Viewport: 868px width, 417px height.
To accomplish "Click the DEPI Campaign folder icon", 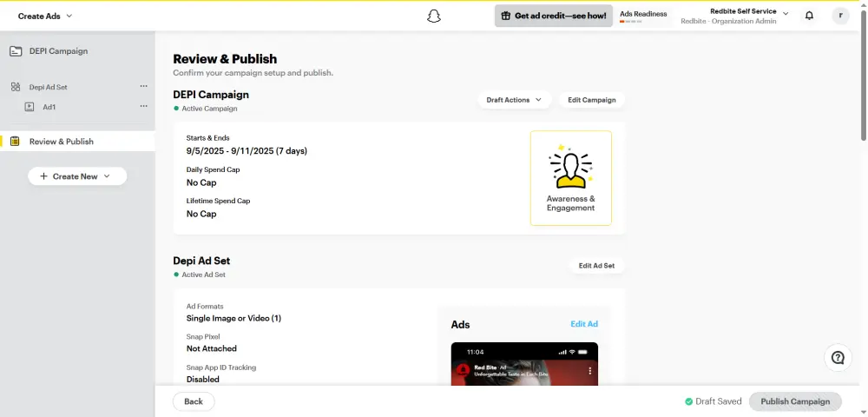I will click(x=16, y=51).
